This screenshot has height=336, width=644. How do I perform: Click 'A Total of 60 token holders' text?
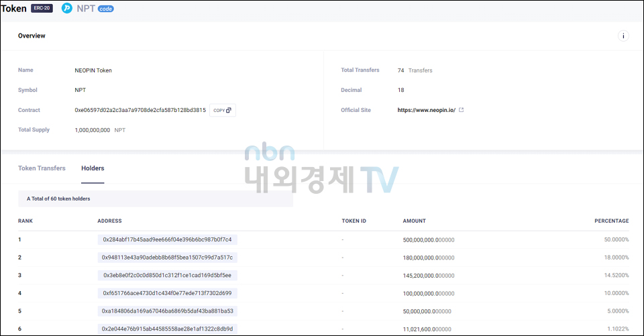(x=58, y=199)
